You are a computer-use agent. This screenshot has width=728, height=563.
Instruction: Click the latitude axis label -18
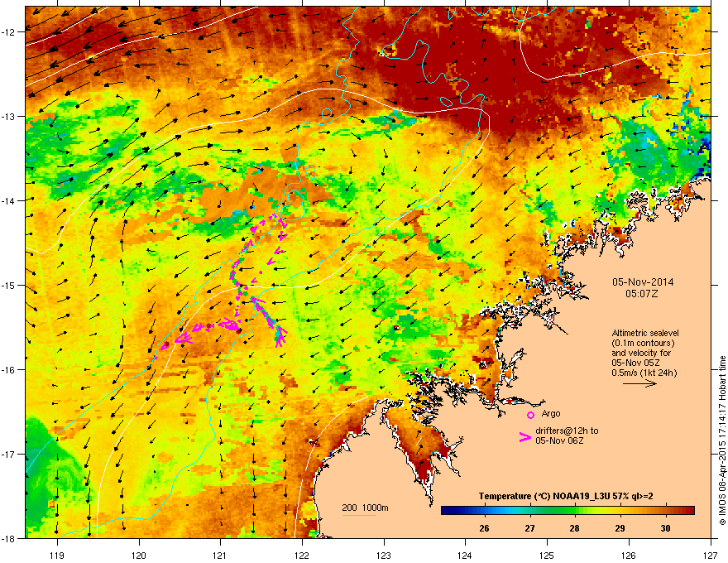point(9,538)
